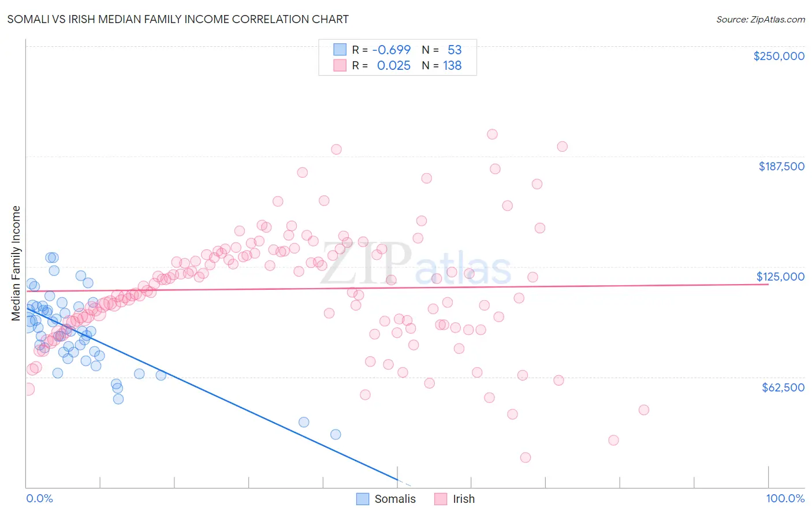Click the pink Irish swatch in bottom legend

(x=441, y=499)
